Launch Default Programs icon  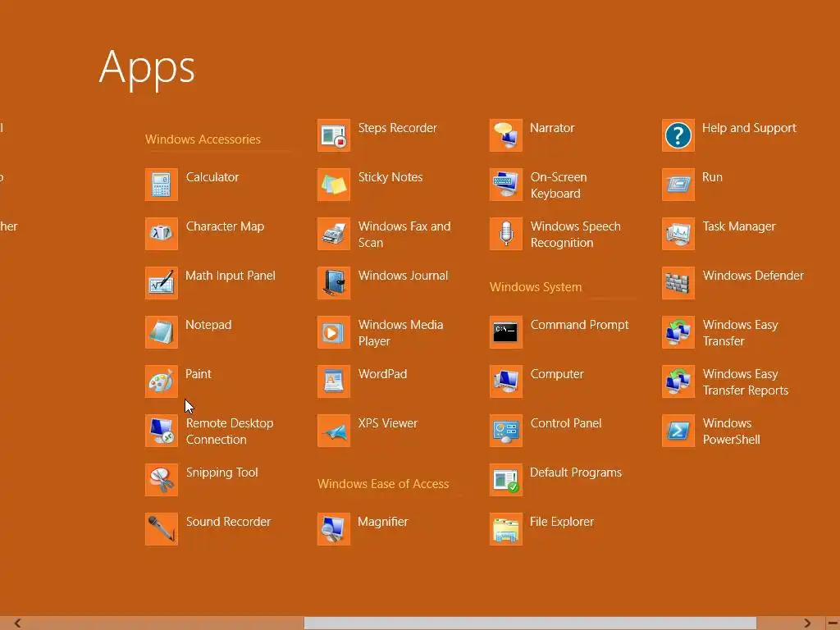(x=506, y=481)
